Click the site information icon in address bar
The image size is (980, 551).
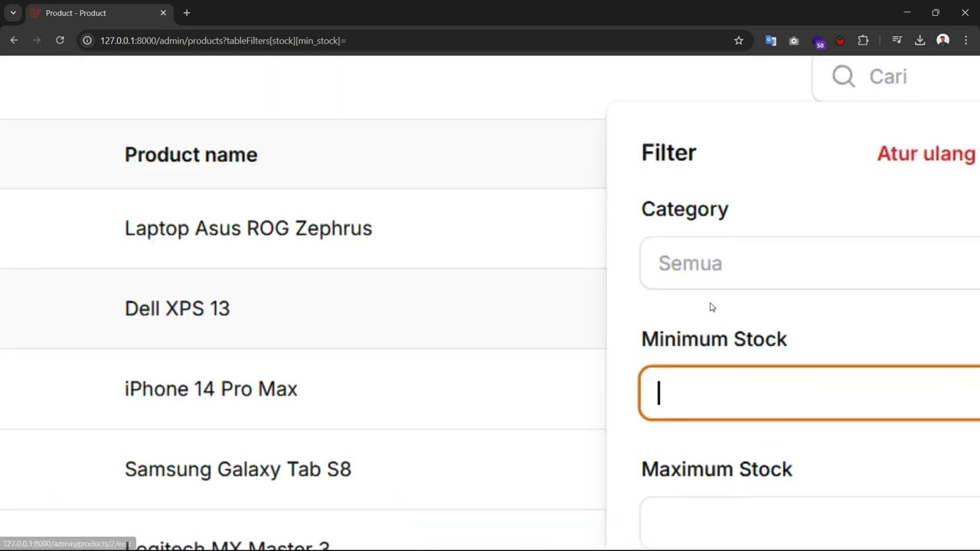coord(87,41)
